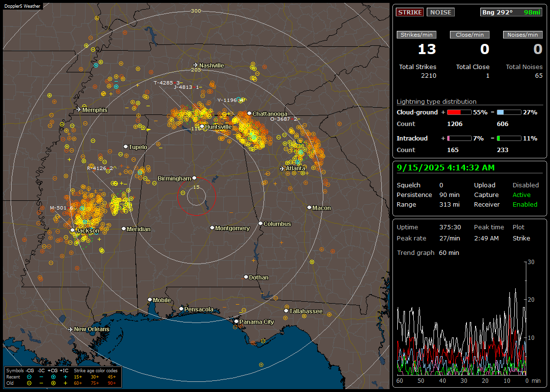Click the Birmingham city marker dot
The image size is (550, 392).
[x=194, y=178]
